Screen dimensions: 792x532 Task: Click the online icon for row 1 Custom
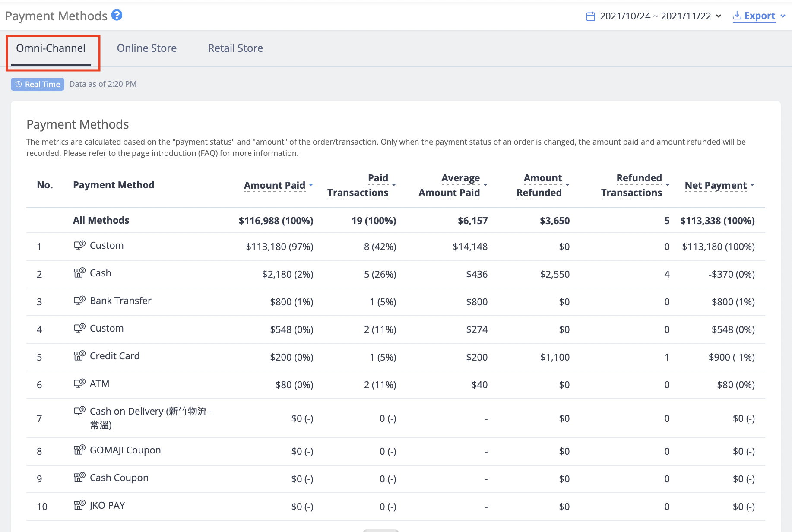[79, 245]
